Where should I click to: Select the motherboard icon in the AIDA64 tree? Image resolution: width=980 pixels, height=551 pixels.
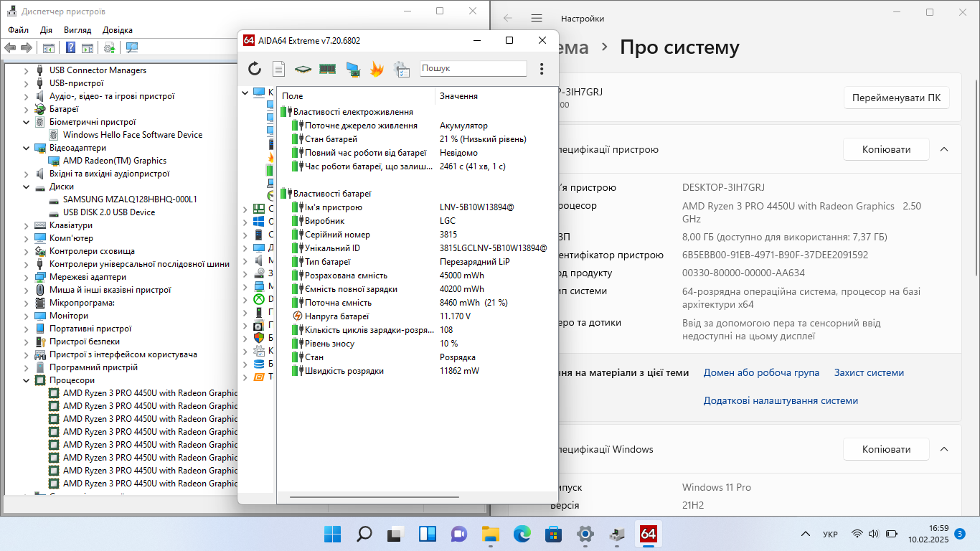(259, 209)
